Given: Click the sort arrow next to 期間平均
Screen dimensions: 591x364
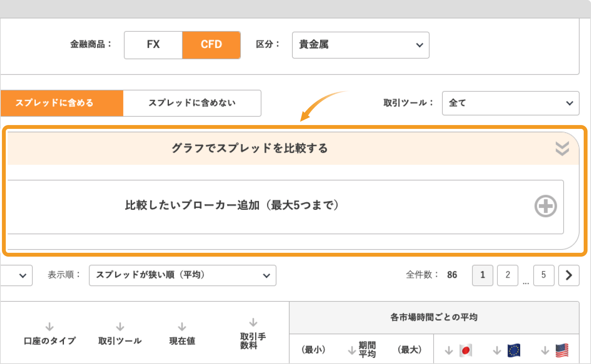Looking at the screenshot, I should coord(351,350).
